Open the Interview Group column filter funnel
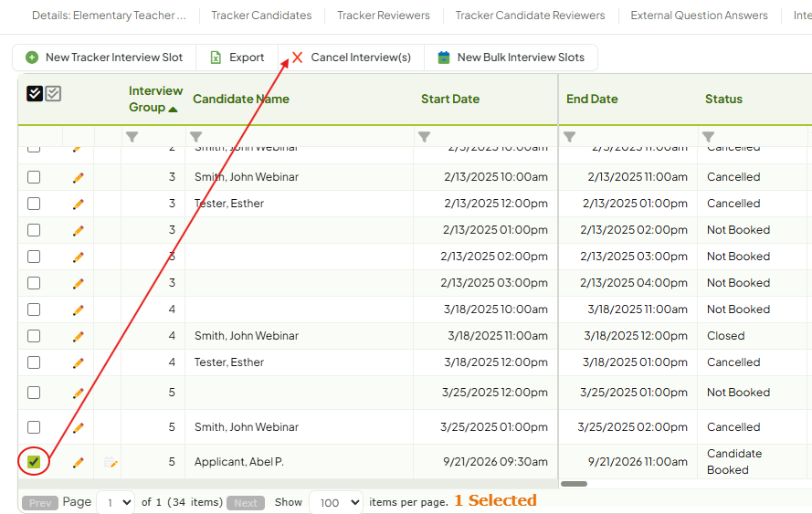This screenshot has height=514, width=812. [132, 137]
